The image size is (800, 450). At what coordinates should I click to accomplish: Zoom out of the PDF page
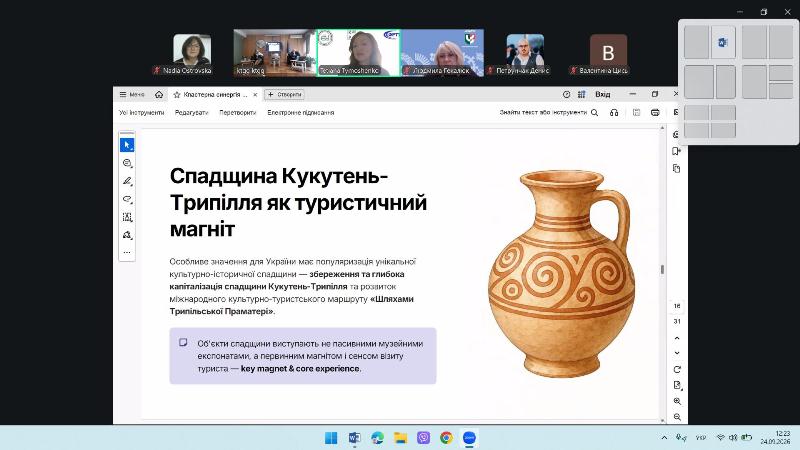click(677, 417)
